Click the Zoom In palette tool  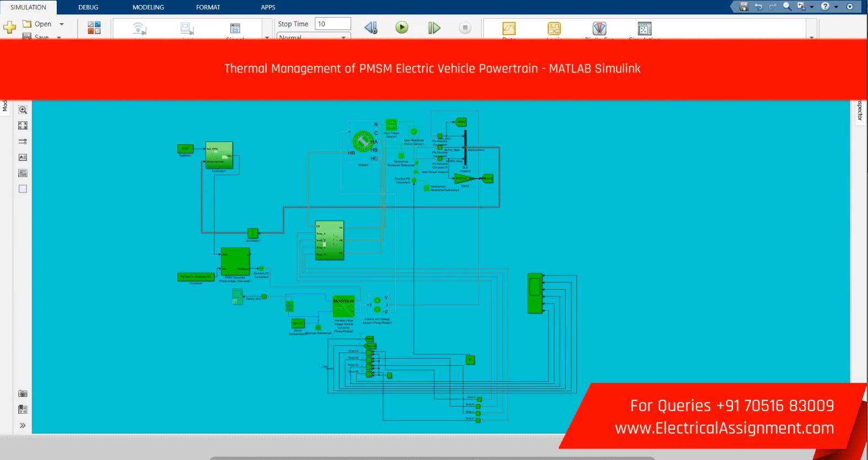coord(23,110)
